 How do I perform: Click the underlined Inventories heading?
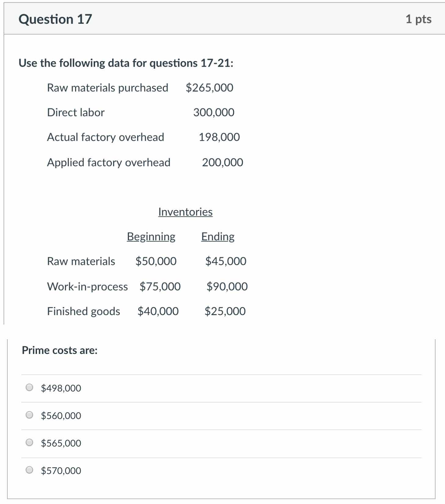click(185, 212)
